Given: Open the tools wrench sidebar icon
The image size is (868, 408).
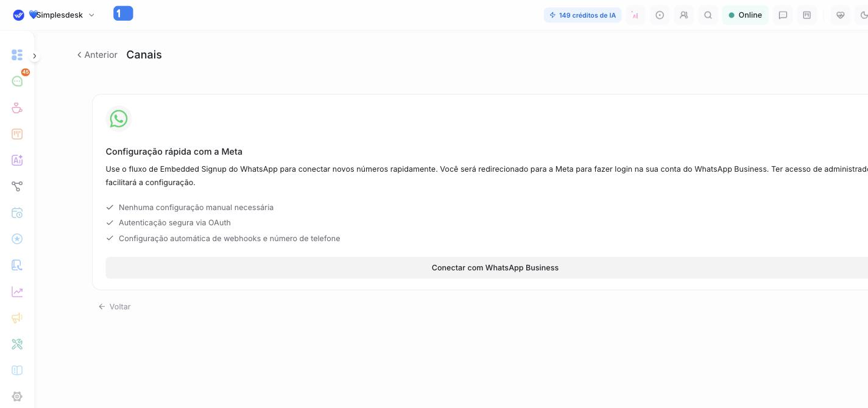Looking at the screenshot, I should pyautogui.click(x=17, y=344).
